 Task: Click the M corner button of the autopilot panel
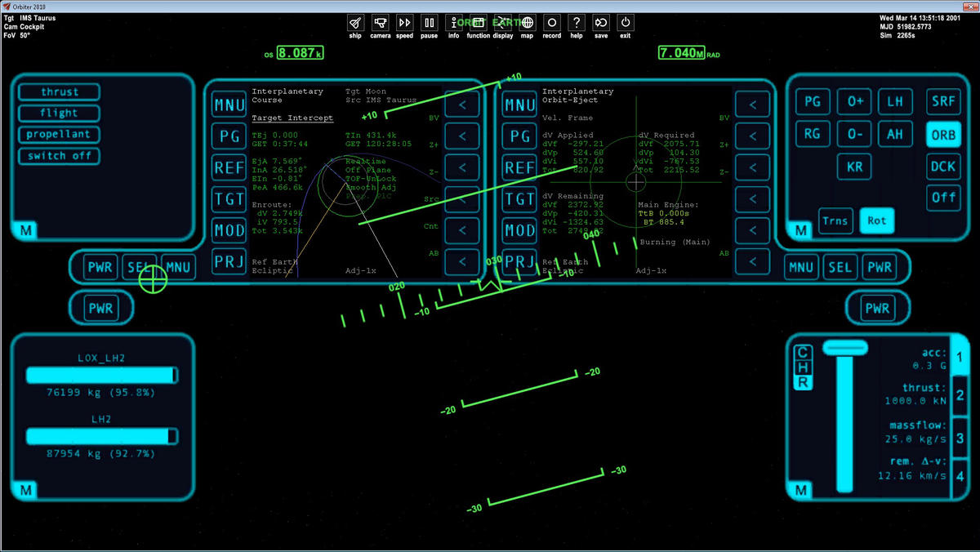coord(801,231)
